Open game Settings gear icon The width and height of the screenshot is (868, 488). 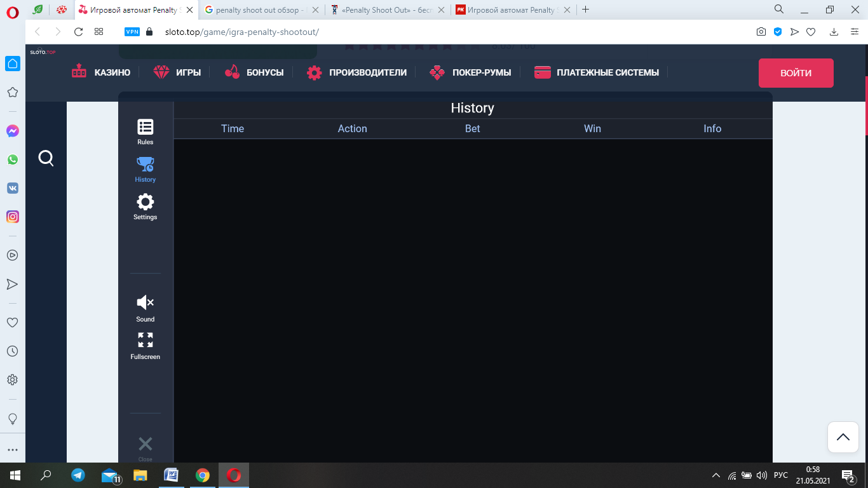pos(146,202)
